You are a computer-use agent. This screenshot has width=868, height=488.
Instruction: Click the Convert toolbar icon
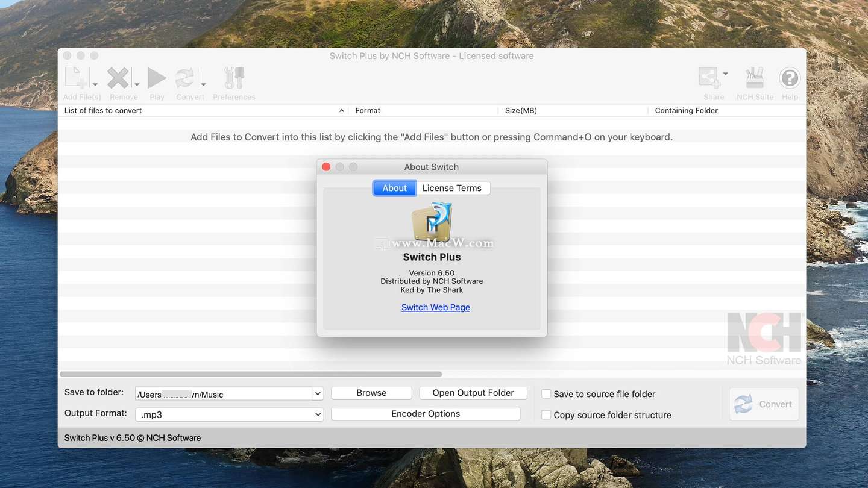click(x=186, y=78)
